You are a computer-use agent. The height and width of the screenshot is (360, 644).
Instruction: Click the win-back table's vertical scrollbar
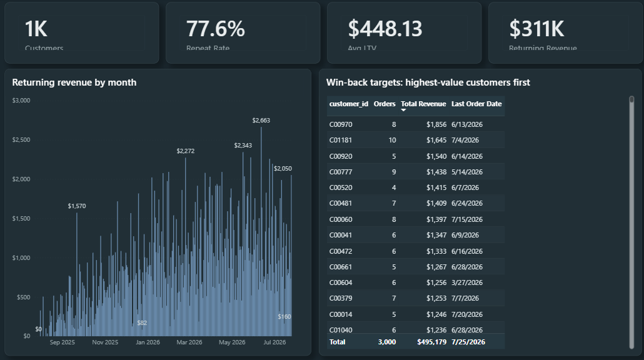(x=631, y=222)
